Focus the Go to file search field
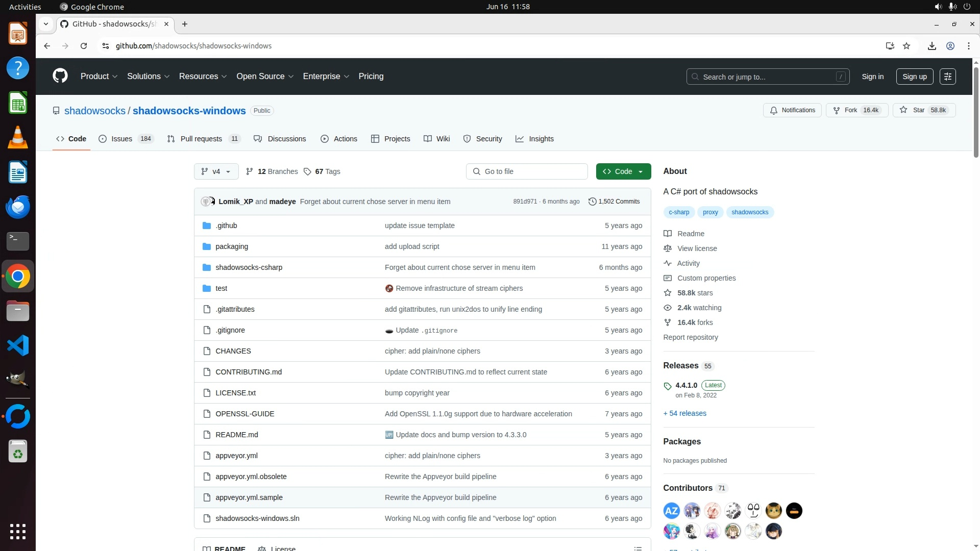This screenshot has width=980, height=551. (527, 171)
